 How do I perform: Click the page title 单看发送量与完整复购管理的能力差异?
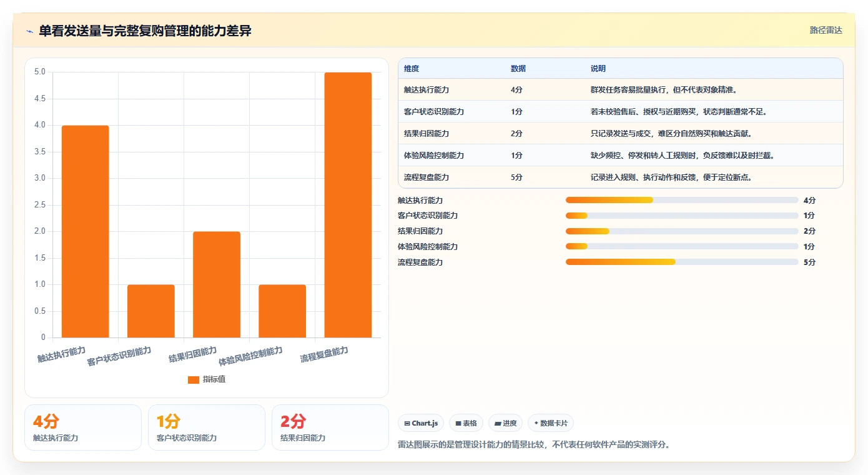point(145,31)
